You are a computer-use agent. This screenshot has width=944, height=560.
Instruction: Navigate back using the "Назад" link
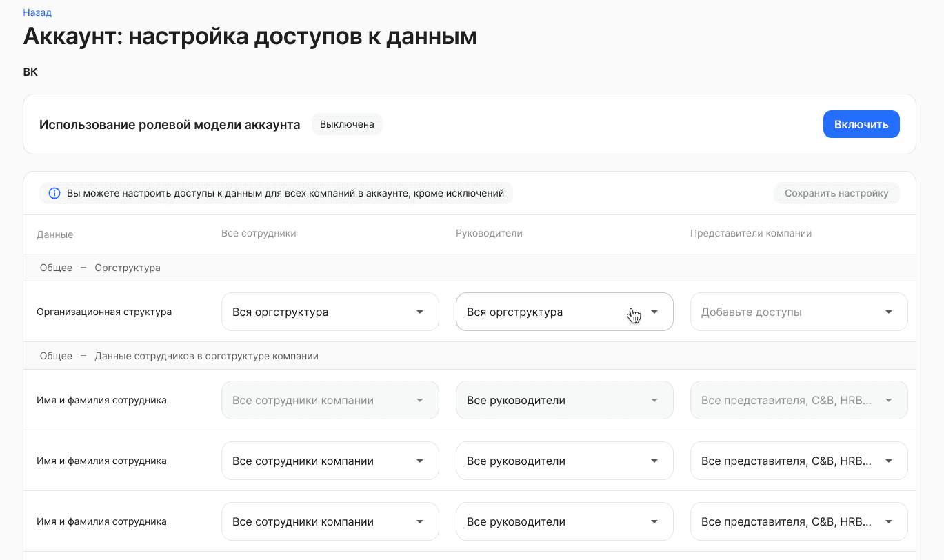click(x=36, y=12)
